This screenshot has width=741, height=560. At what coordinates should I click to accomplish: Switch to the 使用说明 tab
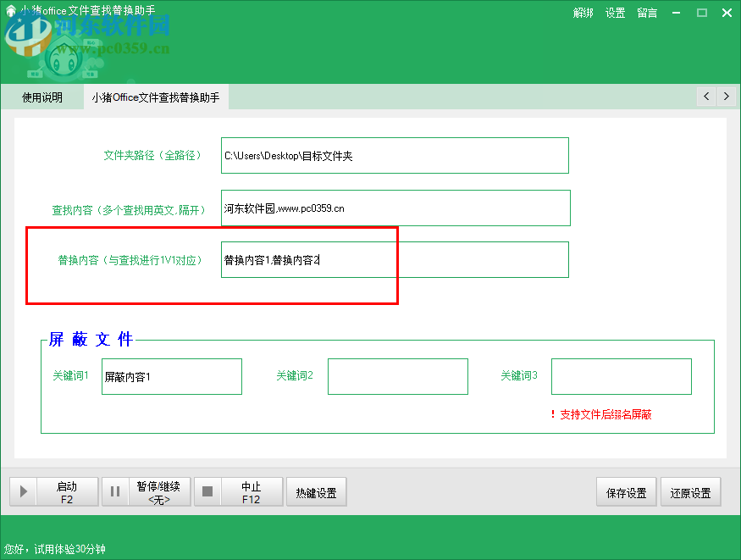pyautogui.click(x=43, y=96)
